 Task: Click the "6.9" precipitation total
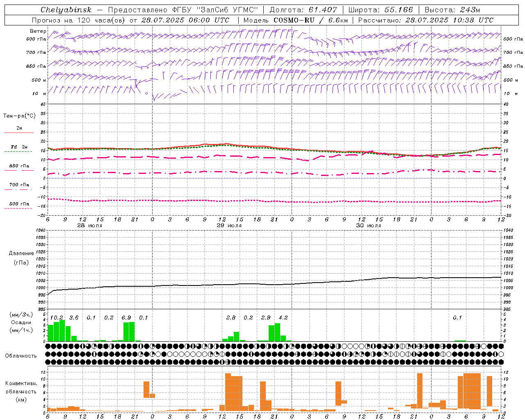coord(126,317)
